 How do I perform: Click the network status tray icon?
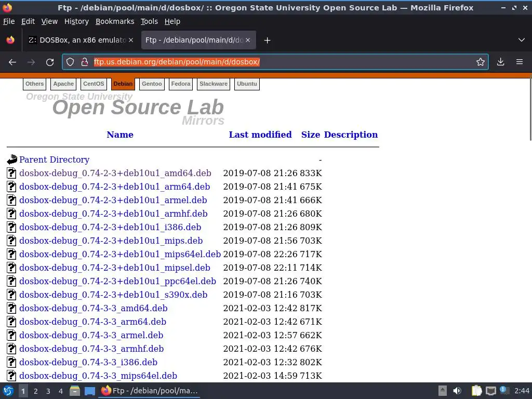[x=490, y=391]
